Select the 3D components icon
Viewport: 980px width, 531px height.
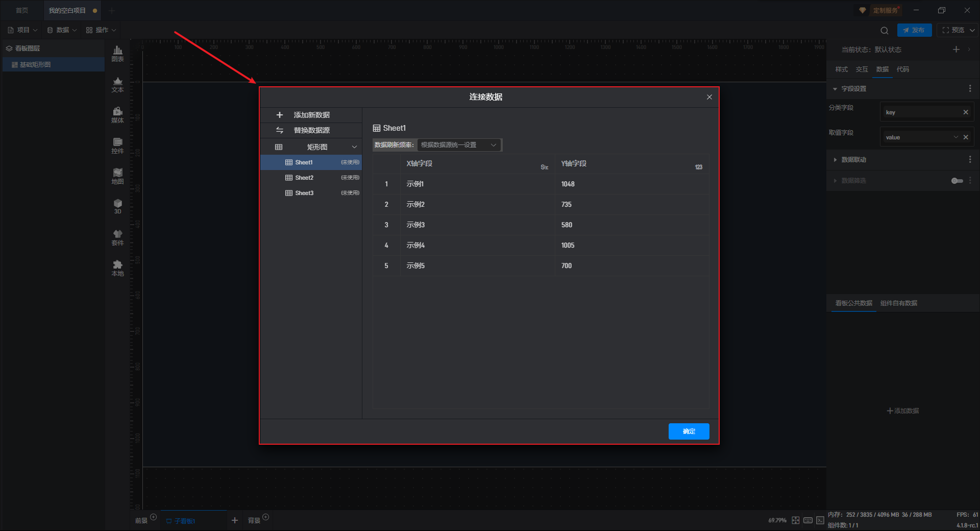[117, 206]
